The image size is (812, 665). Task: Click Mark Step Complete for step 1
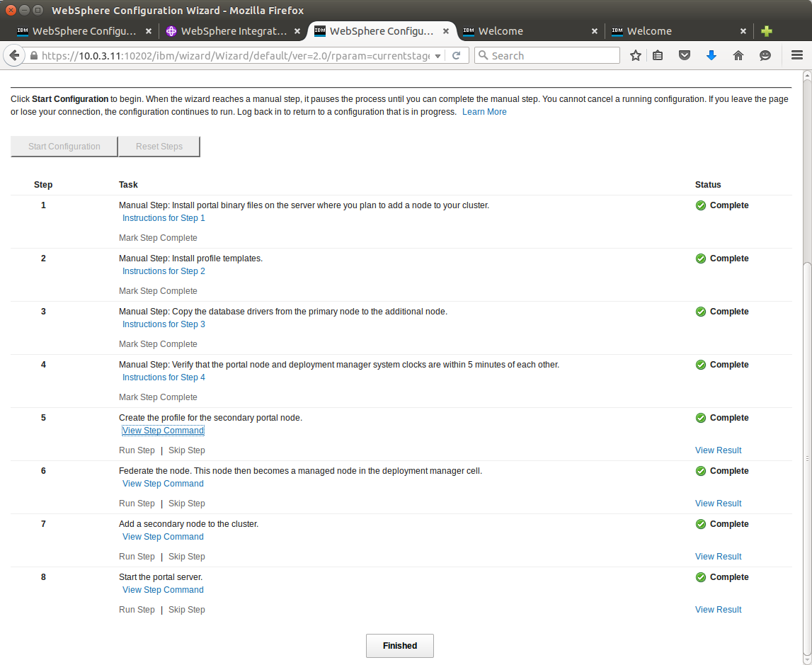[x=158, y=238]
